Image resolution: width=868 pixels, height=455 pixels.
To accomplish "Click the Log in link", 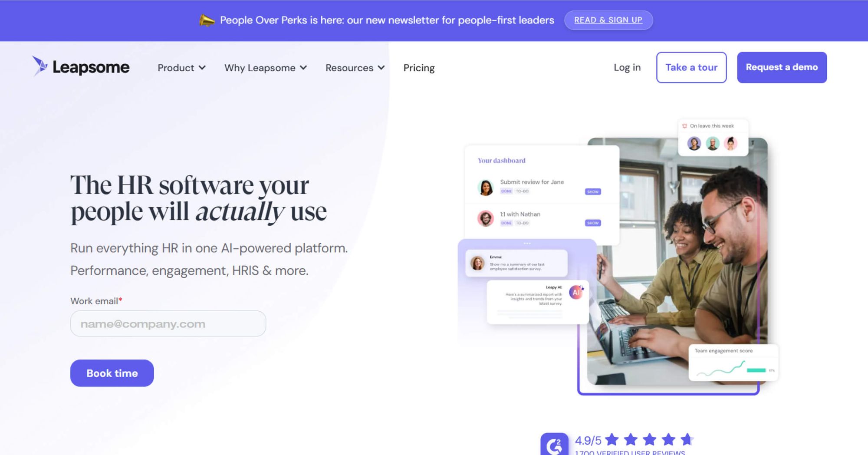I will [x=627, y=67].
